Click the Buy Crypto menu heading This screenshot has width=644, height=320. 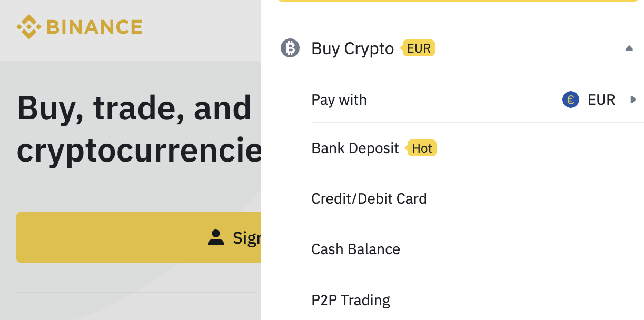pyautogui.click(x=353, y=48)
